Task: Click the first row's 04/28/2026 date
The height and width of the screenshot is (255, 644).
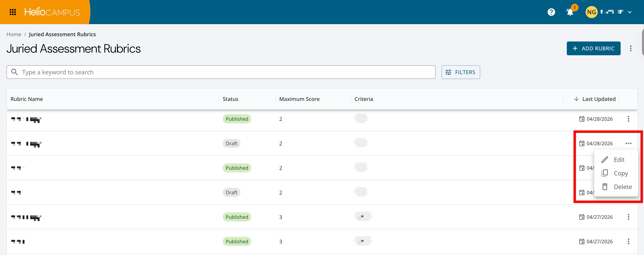Action: [600, 119]
